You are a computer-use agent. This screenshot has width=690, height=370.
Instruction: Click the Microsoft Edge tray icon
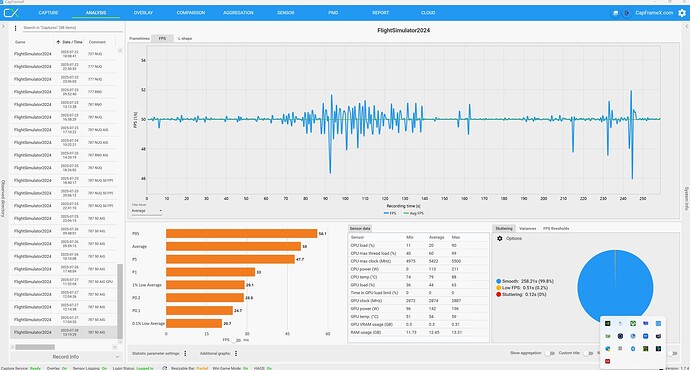click(608, 348)
